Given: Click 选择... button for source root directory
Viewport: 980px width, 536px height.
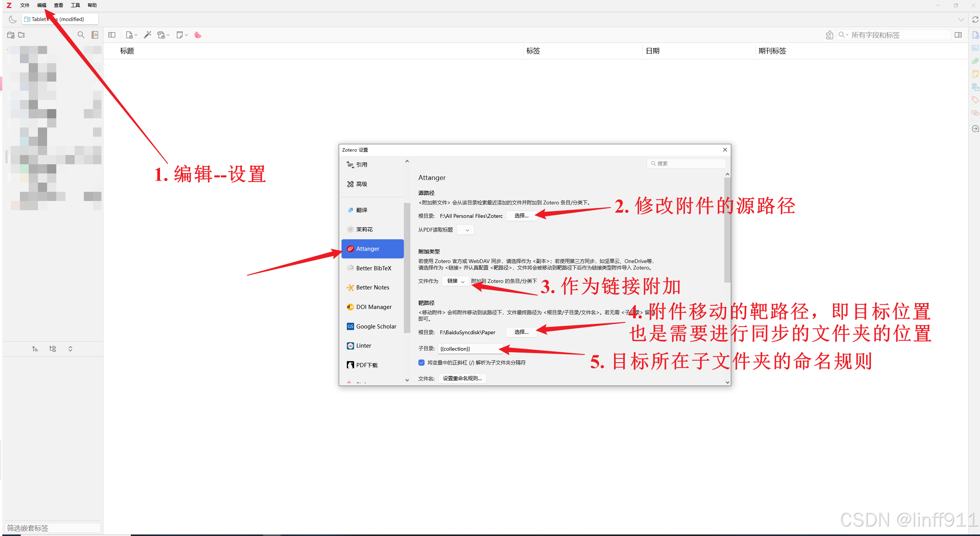Looking at the screenshot, I should [x=521, y=216].
